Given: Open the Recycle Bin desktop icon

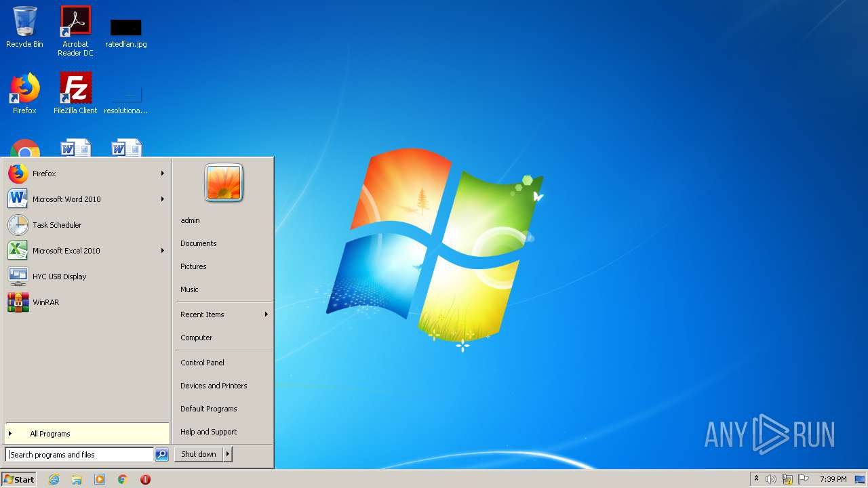Looking at the screenshot, I should pos(24,28).
